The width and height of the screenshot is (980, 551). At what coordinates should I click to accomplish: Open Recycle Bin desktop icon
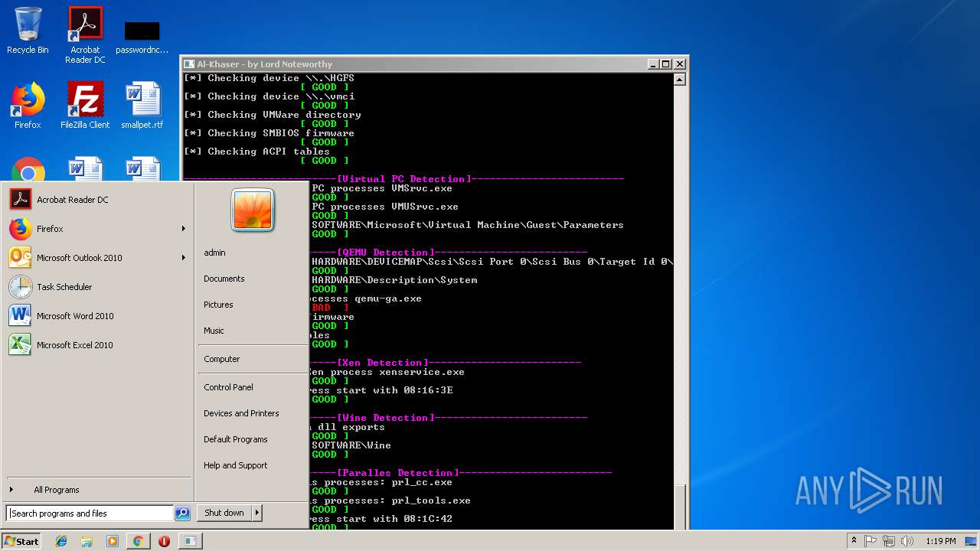click(x=28, y=31)
